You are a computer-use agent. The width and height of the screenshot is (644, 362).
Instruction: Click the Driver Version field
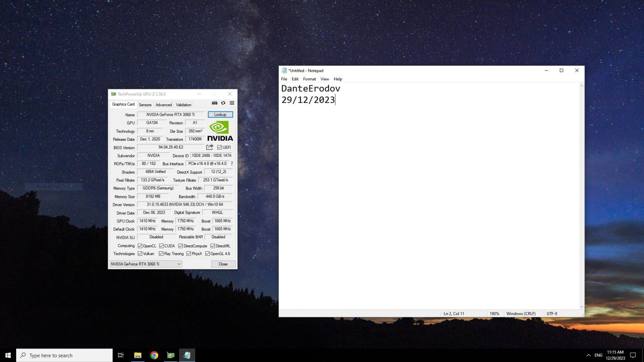pyautogui.click(x=185, y=204)
